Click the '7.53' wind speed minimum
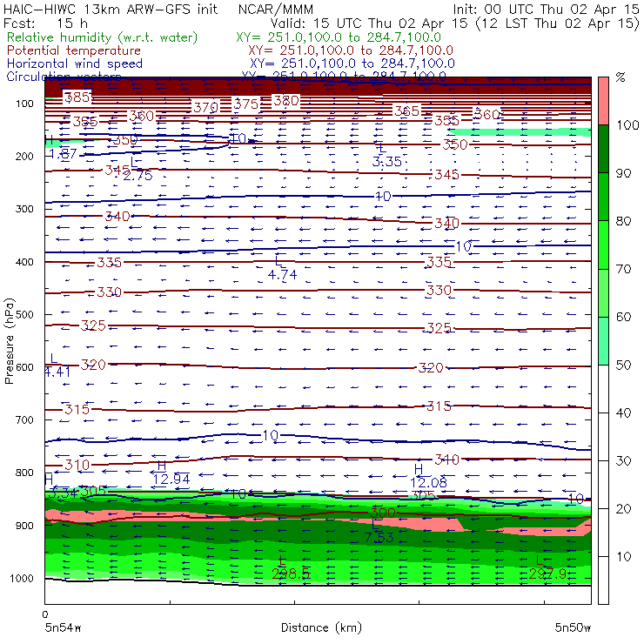 pos(379,537)
